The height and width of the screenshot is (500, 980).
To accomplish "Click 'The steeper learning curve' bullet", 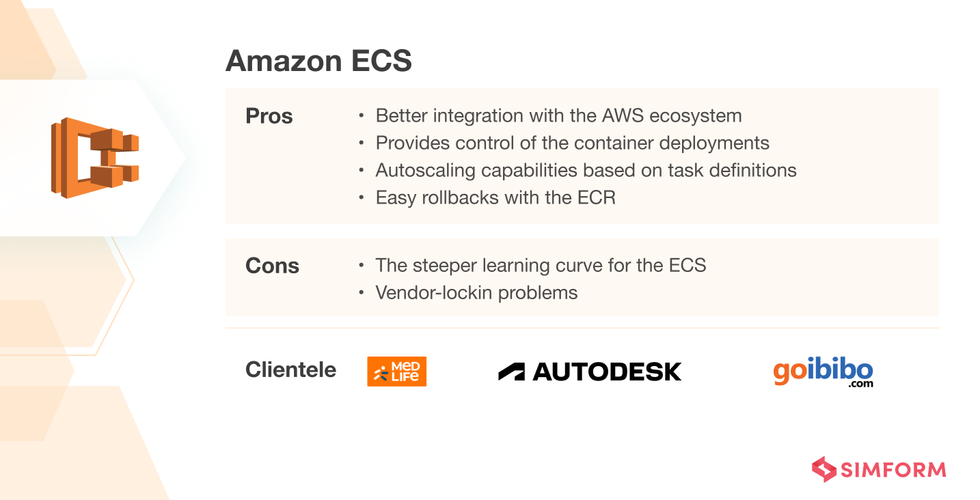I will pos(541,265).
